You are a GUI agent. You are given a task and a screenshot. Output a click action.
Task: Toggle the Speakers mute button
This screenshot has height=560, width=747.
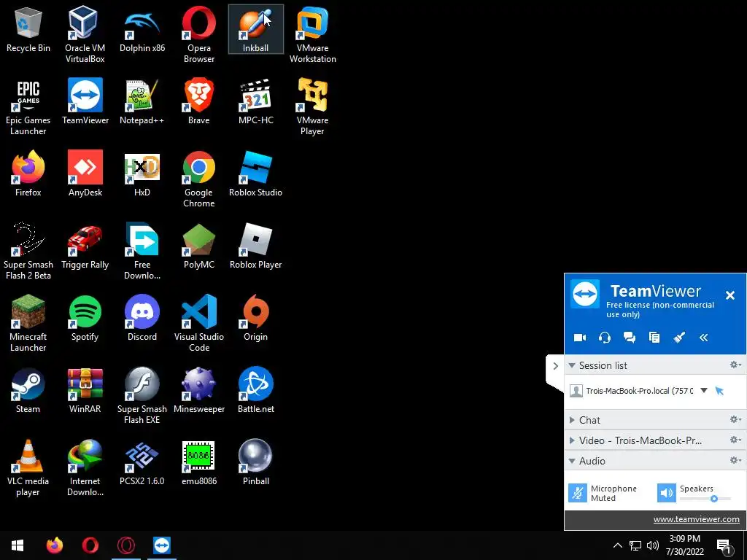(x=667, y=493)
